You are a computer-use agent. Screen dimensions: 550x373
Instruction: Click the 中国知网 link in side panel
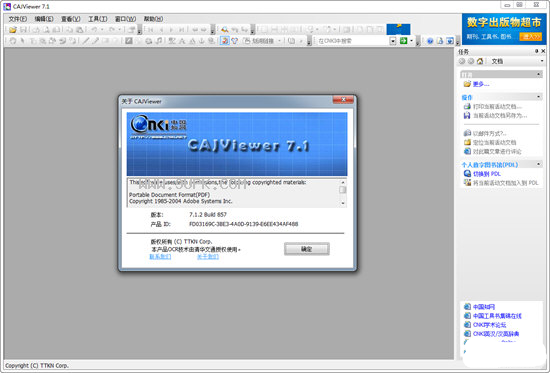click(x=484, y=306)
